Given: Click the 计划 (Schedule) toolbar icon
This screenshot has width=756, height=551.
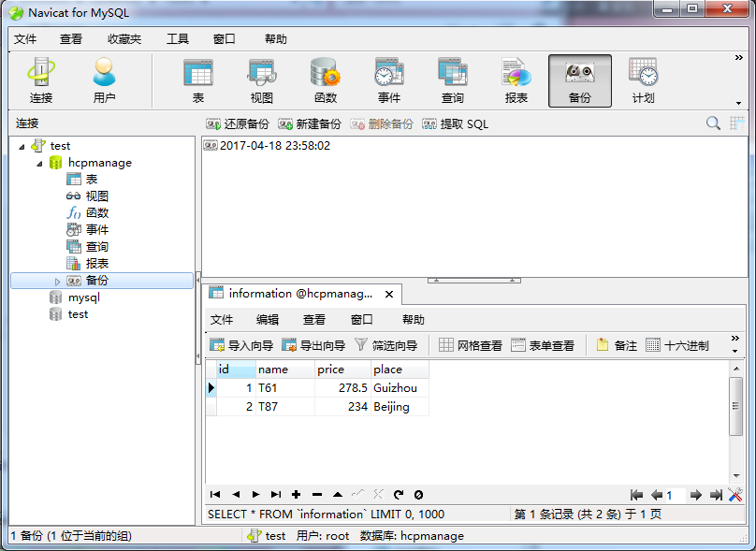Looking at the screenshot, I should pyautogui.click(x=643, y=80).
